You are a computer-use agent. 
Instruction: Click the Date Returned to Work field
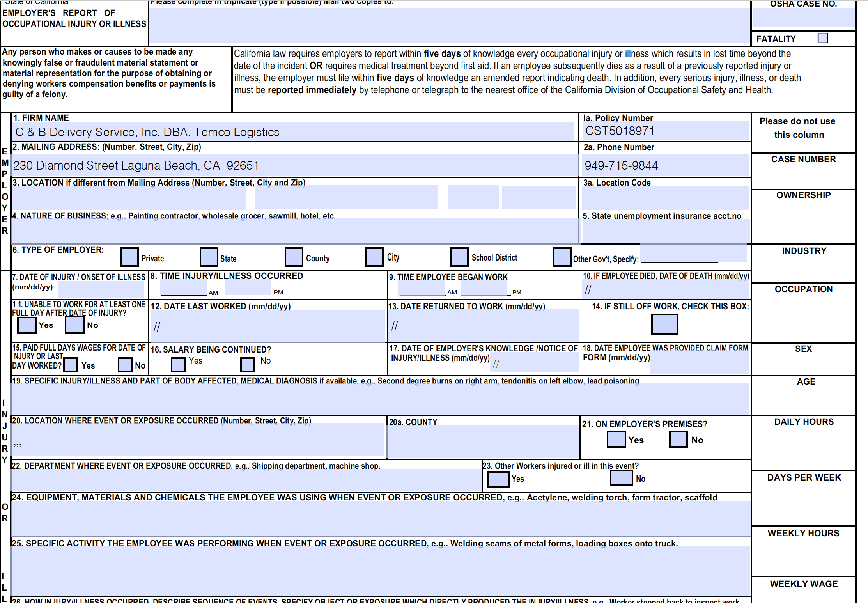[484, 326]
